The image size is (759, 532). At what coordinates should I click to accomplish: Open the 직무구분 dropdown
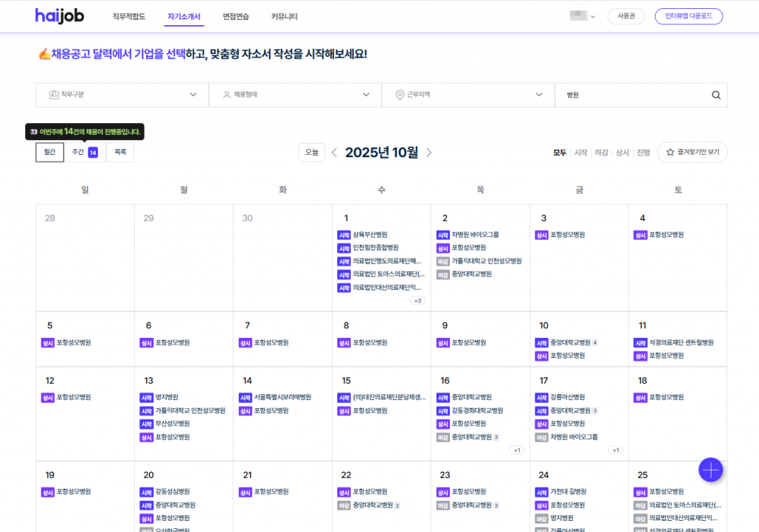click(x=122, y=95)
